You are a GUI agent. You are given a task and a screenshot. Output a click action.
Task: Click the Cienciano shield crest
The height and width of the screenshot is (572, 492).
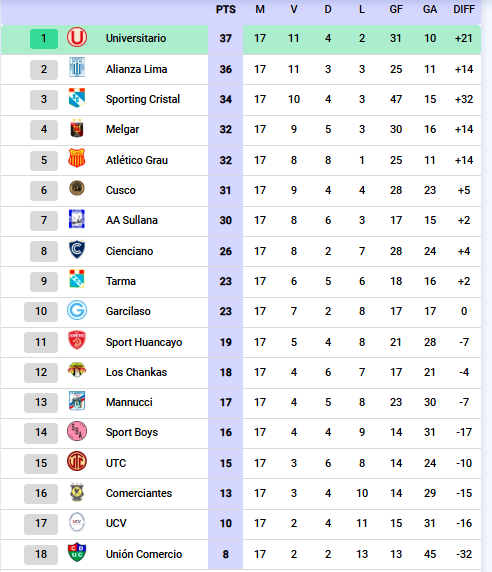(x=77, y=250)
